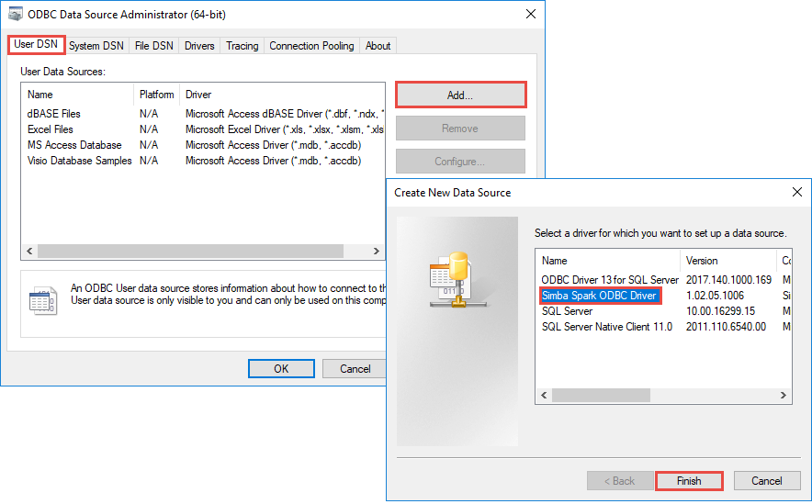
Task: Select SQL Server Native Client 11.0 driver
Action: pos(607,327)
